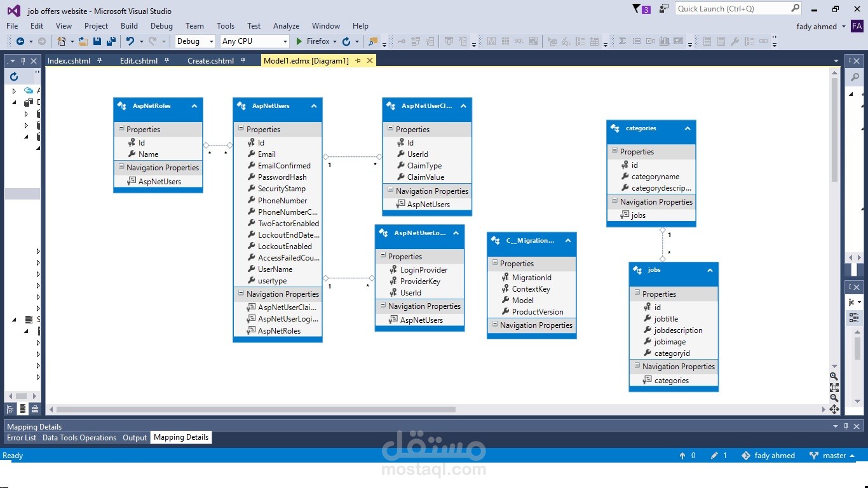
Task: Open the Project menu
Action: (x=96, y=26)
